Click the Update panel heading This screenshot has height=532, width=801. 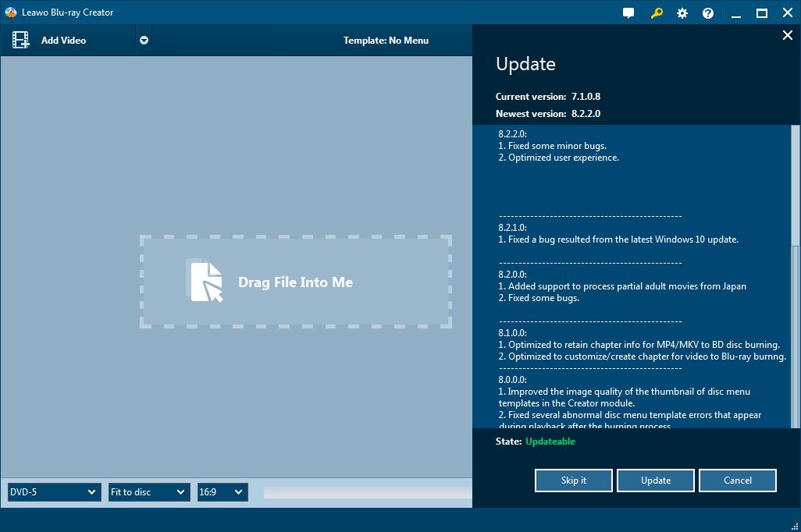[525, 64]
